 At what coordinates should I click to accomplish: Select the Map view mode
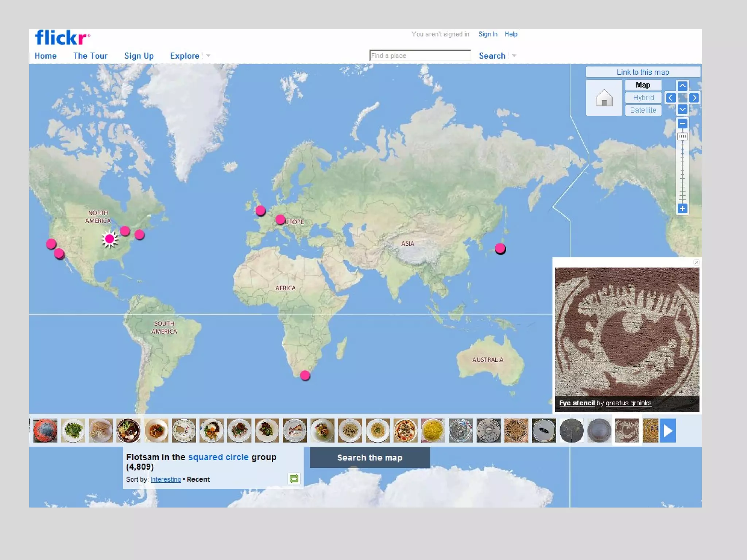tap(643, 85)
